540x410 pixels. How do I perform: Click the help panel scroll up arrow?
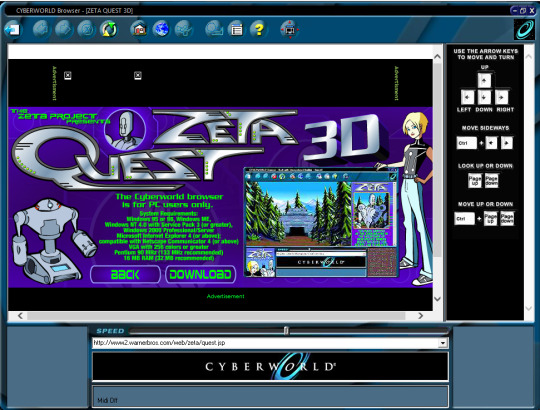point(529,56)
